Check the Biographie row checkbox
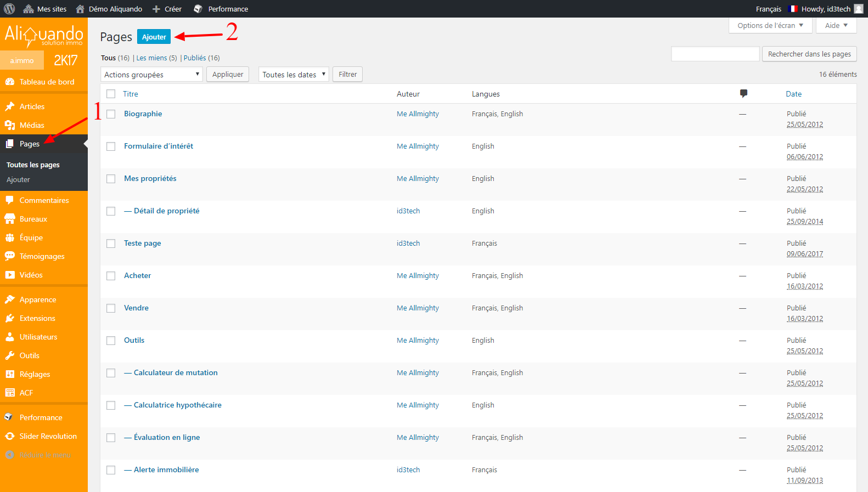The height and width of the screenshot is (492, 868). [x=111, y=114]
